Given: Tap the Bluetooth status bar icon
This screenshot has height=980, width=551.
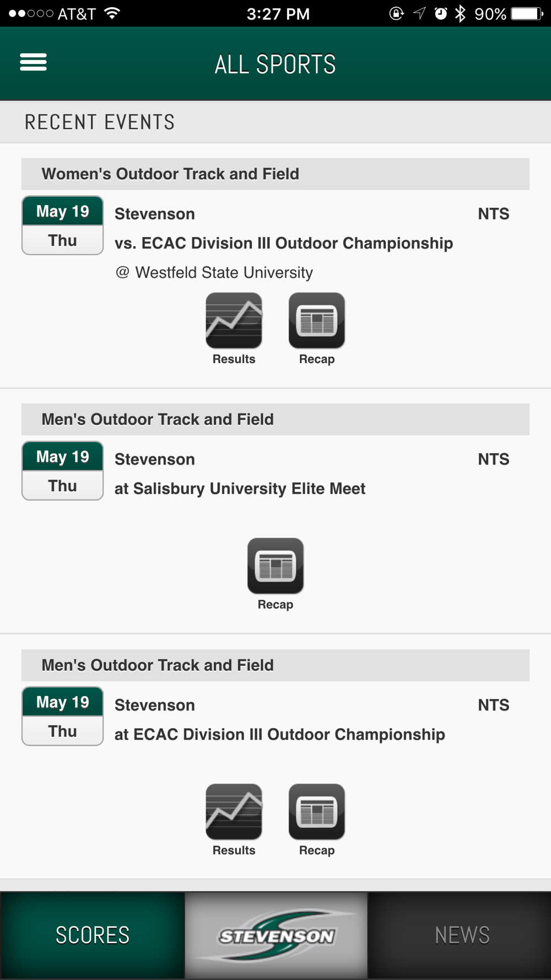Looking at the screenshot, I should click(x=460, y=13).
